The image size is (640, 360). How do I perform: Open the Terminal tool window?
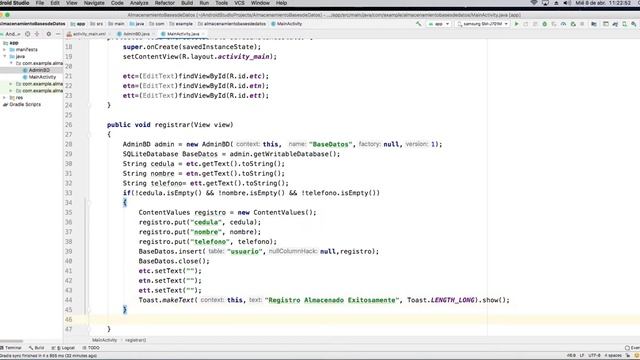[x=11, y=348]
